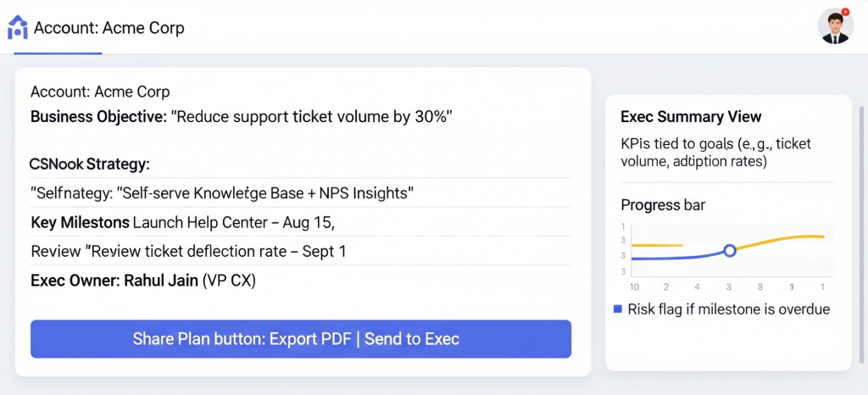Click the KPIs tied to goals text
868x395 pixels.
point(715,153)
